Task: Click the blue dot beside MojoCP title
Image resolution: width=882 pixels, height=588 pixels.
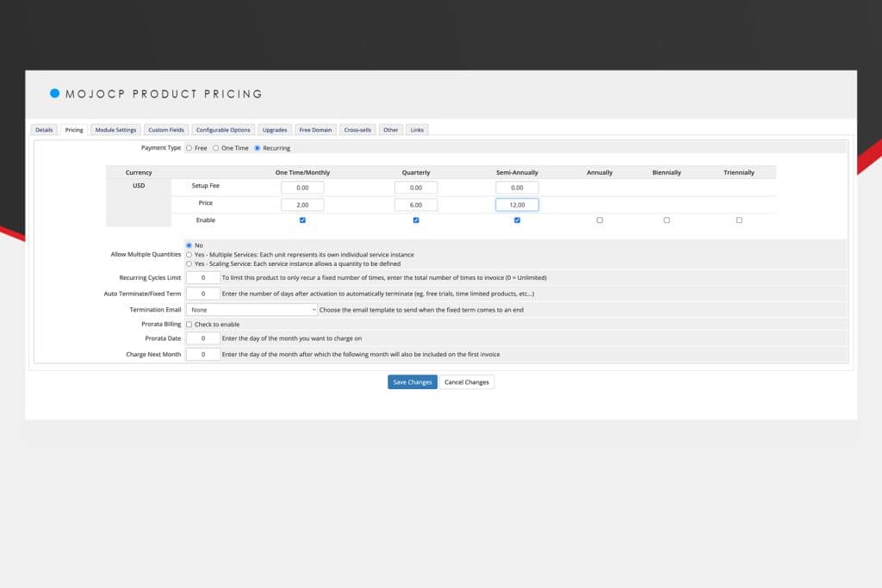Action: coord(54,93)
